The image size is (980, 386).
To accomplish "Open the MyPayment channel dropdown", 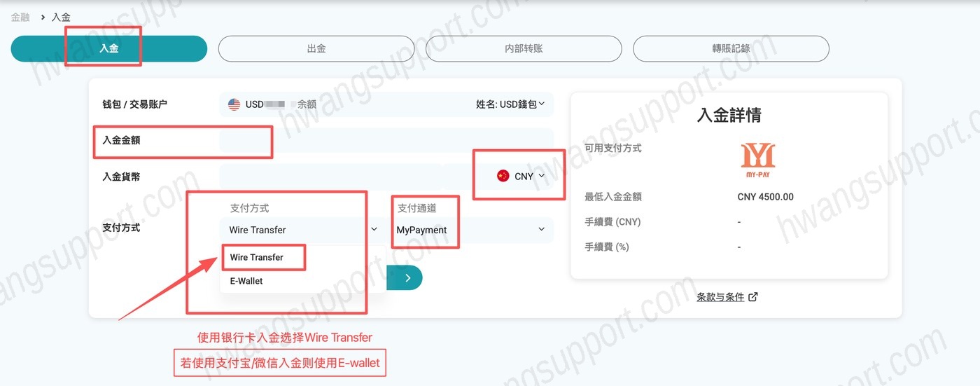I will point(471,230).
